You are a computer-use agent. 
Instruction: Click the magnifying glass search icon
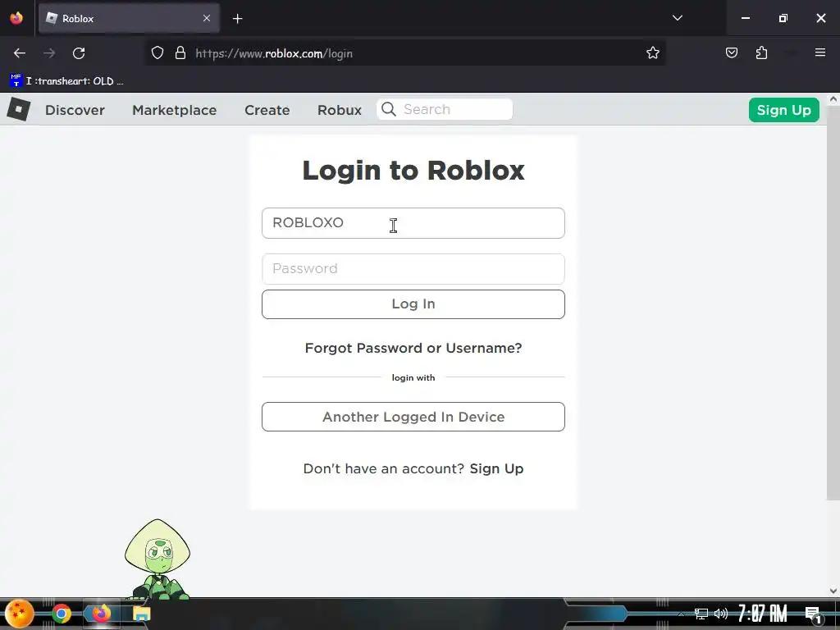point(389,109)
